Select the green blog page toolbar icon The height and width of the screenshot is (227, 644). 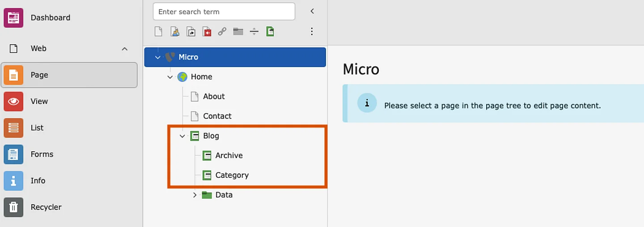[270, 31]
